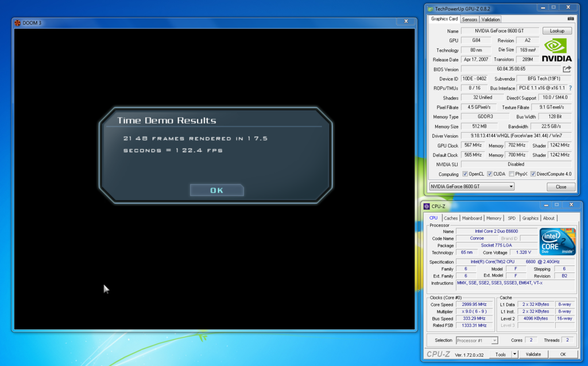Click the GPU-Z title bar icon

[430, 9]
